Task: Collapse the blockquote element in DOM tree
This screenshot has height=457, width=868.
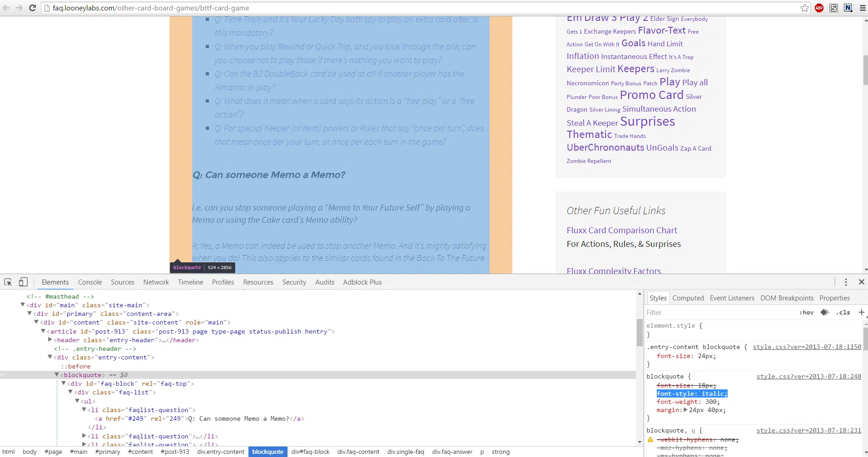Action: tap(57, 375)
